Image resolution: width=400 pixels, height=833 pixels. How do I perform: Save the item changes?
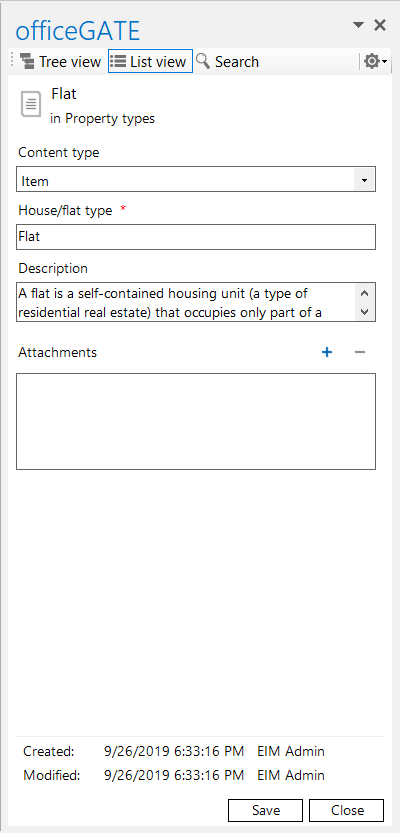(x=266, y=810)
